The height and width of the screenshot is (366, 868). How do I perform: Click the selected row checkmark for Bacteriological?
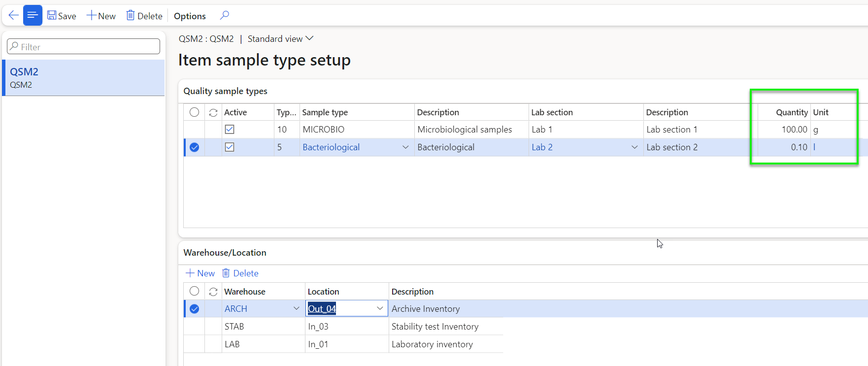pyautogui.click(x=195, y=147)
